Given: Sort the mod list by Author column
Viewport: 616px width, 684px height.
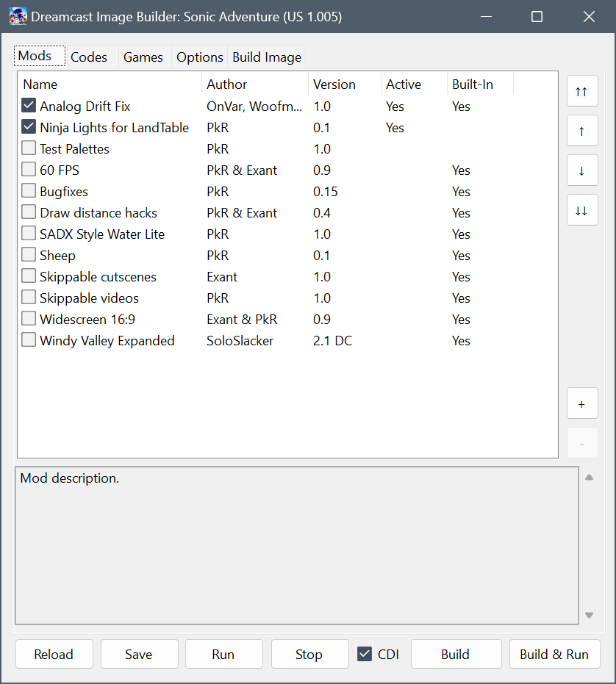Looking at the screenshot, I should (x=226, y=84).
